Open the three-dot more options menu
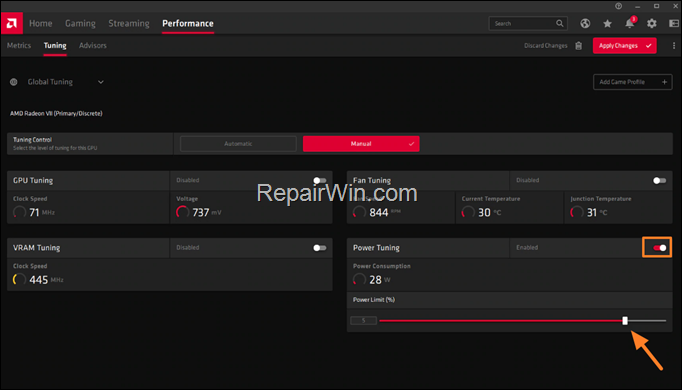This screenshot has height=390, width=682. [674, 46]
